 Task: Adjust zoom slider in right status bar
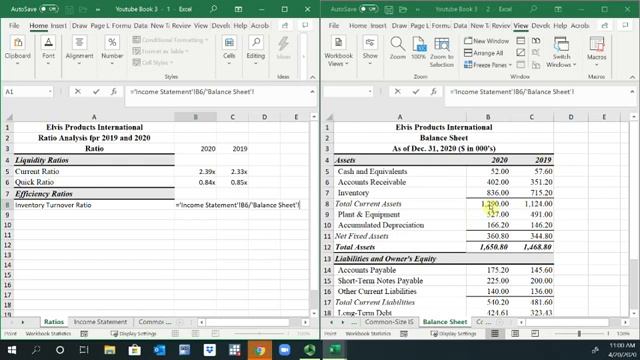[578, 333]
